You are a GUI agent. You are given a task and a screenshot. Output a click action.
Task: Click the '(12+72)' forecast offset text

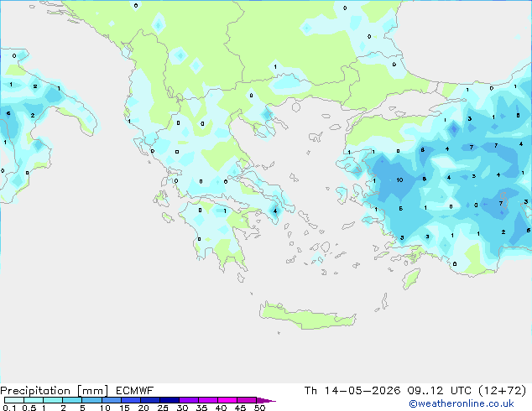point(503,391)
